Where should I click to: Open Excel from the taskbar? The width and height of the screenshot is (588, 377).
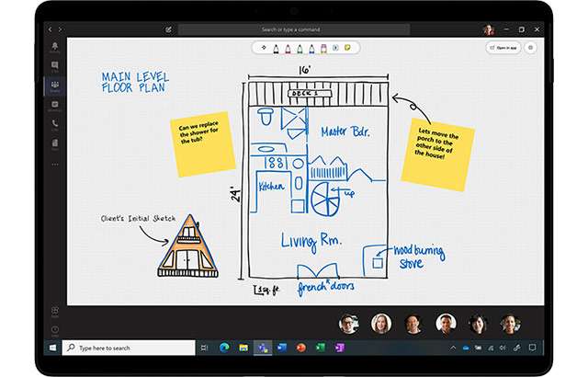(321, 348)
